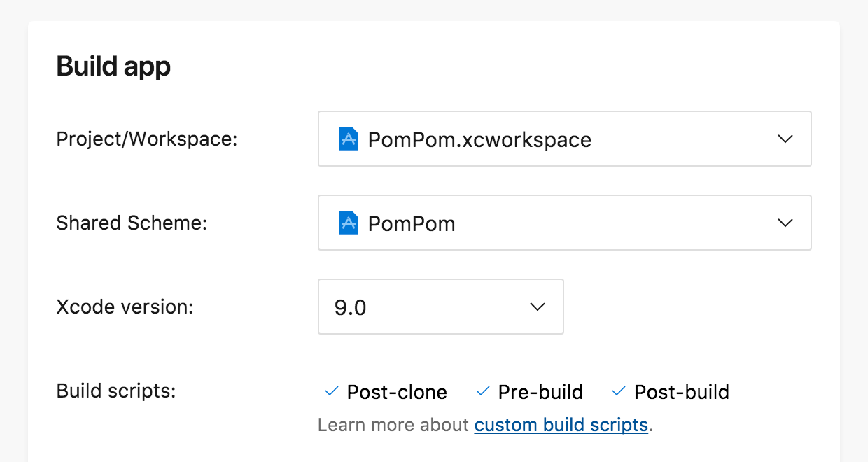Click the Post-clone checkmark icon
The height and width of the screenshot is (462, 868).
332,391
